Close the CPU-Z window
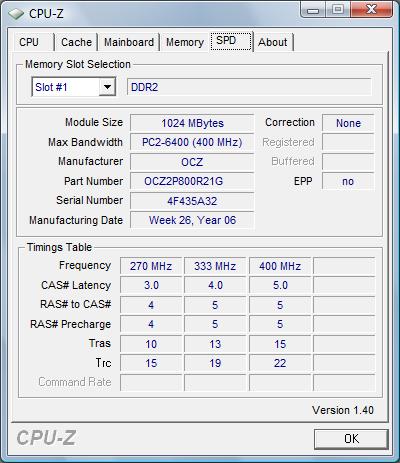The image size is (400, 463). (x=371, y=10)
